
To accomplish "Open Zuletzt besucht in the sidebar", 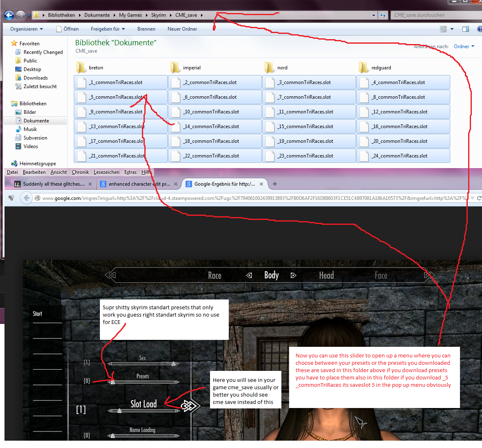I will (40, 87).
